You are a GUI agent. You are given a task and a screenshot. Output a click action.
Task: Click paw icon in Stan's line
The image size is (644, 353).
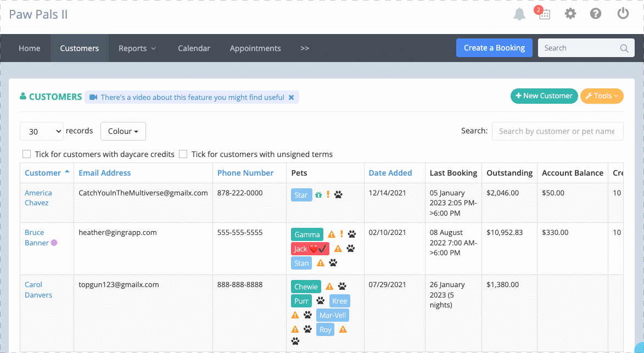(x=333, y=263)
